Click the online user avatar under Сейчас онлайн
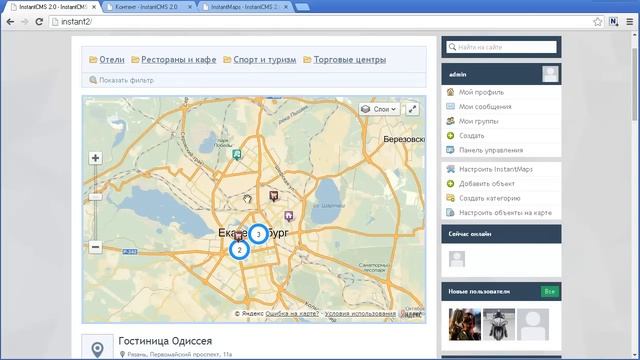Viewport: 640px width, 360px height. point(457,259)
